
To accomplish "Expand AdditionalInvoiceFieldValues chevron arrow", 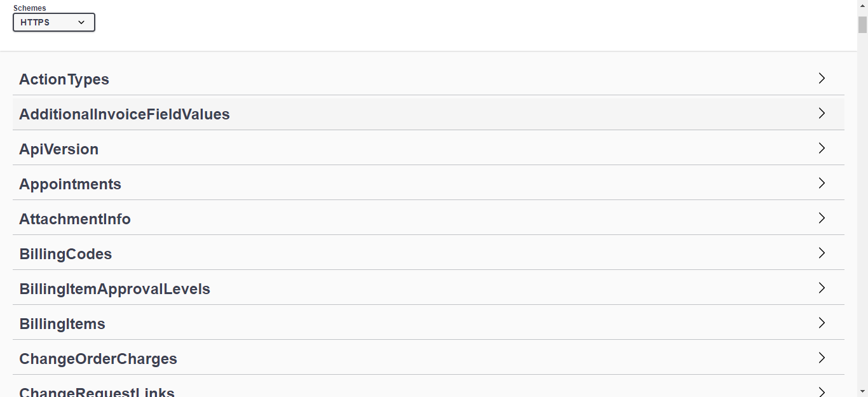I will pos(822,114).
